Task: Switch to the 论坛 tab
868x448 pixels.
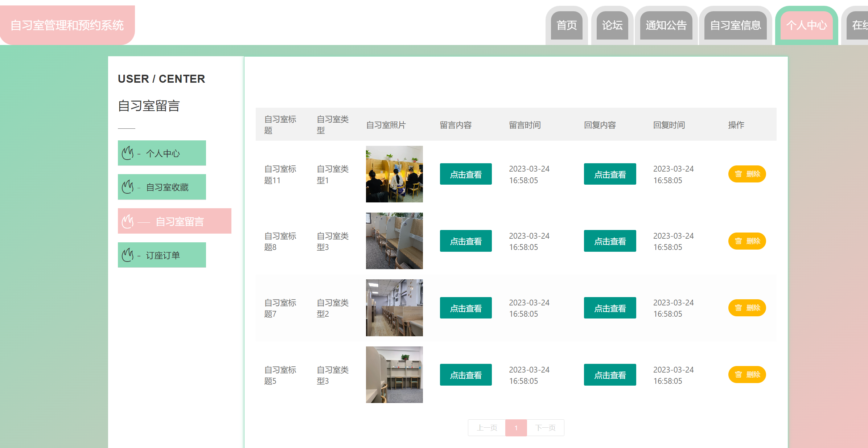Action: [612, 25]
